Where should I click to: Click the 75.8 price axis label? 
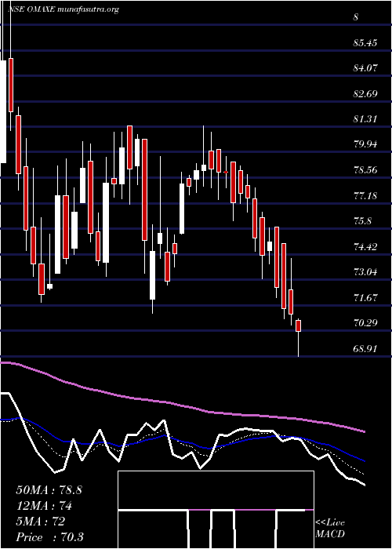(362, 221)
